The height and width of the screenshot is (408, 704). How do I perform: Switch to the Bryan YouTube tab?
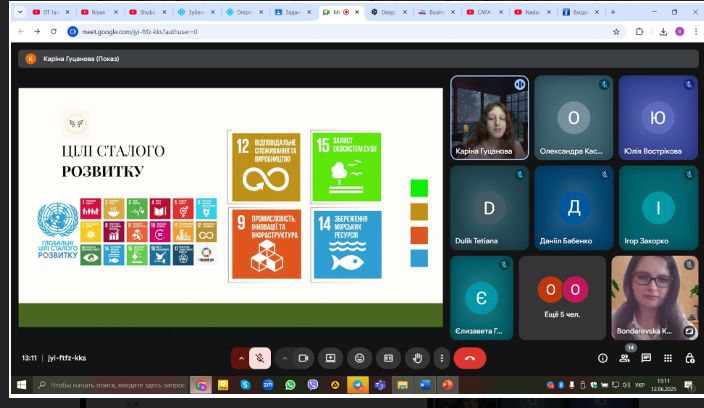coord(99,12)
